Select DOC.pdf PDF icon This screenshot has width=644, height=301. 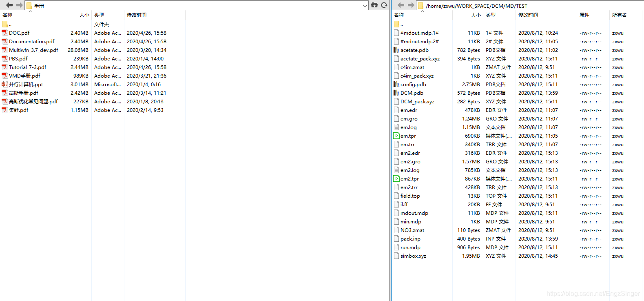(5, 33)
